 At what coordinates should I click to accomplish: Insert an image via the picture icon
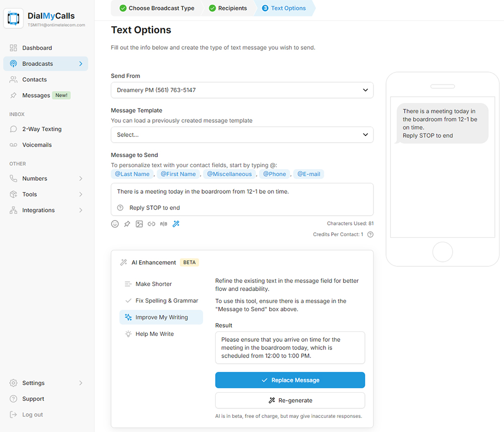pos(139,224)
